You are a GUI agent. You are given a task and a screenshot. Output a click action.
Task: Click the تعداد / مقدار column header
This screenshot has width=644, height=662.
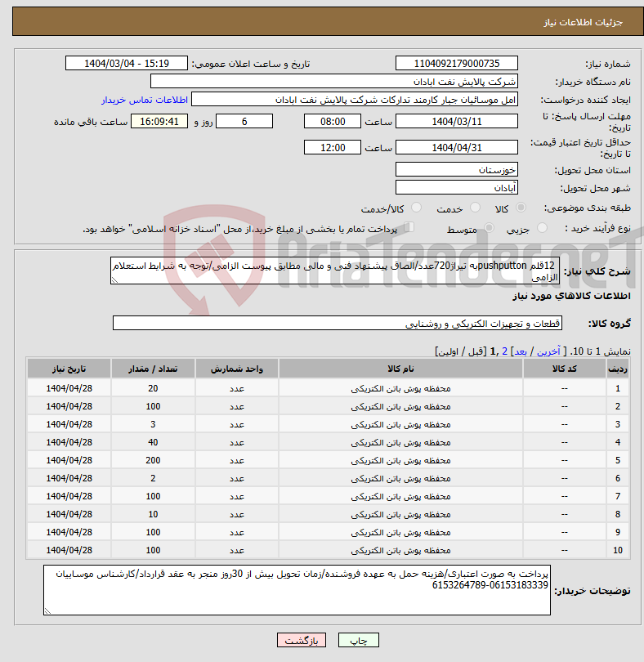153,369
